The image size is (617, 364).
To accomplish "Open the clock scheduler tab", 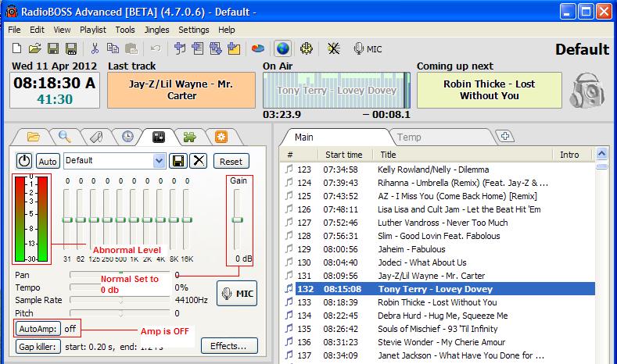I will click(x=127, y=137).
